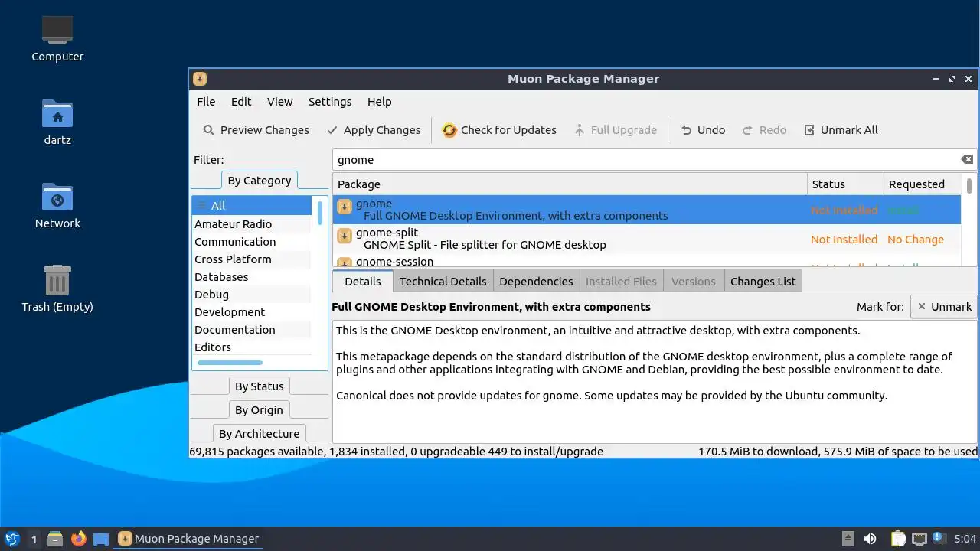Select the Documentation category
Viewport: 980px width, 551px height.
(252, 330)
